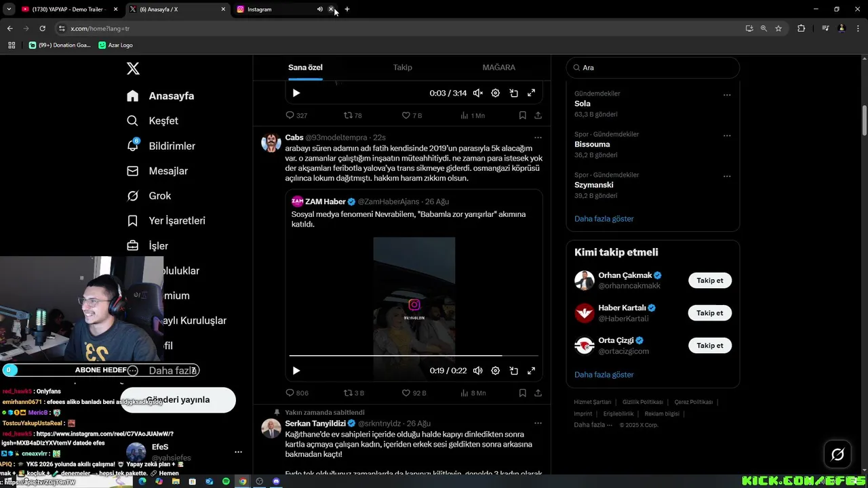Open the Serkan Tanyildizi profile name
The height and width of the screenshot is (488, 868).
click(315, 423)
